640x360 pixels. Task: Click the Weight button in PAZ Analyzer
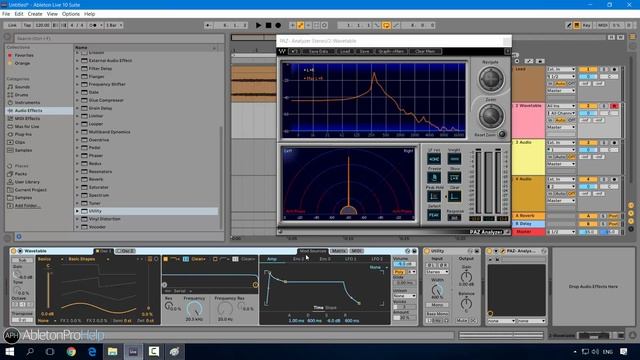[454, 159]
